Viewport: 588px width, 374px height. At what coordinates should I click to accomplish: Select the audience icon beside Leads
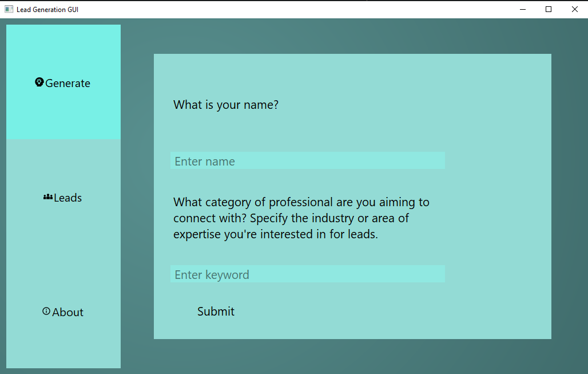click(48, 196)
